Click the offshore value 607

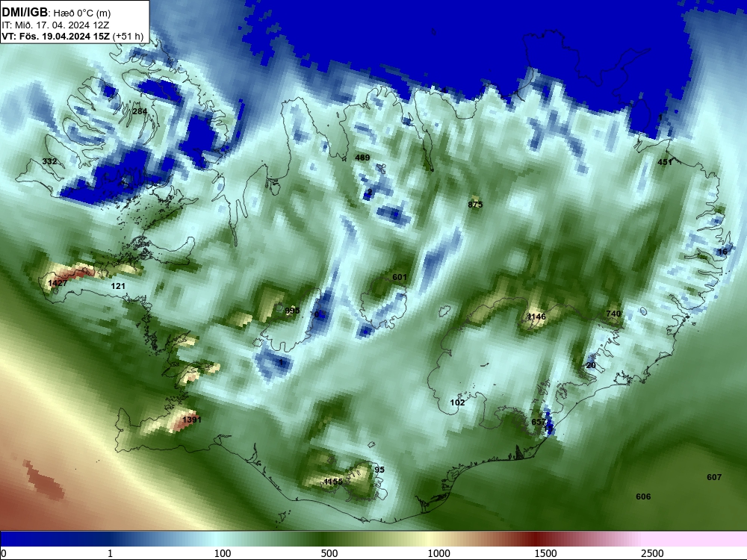(714, 477)
